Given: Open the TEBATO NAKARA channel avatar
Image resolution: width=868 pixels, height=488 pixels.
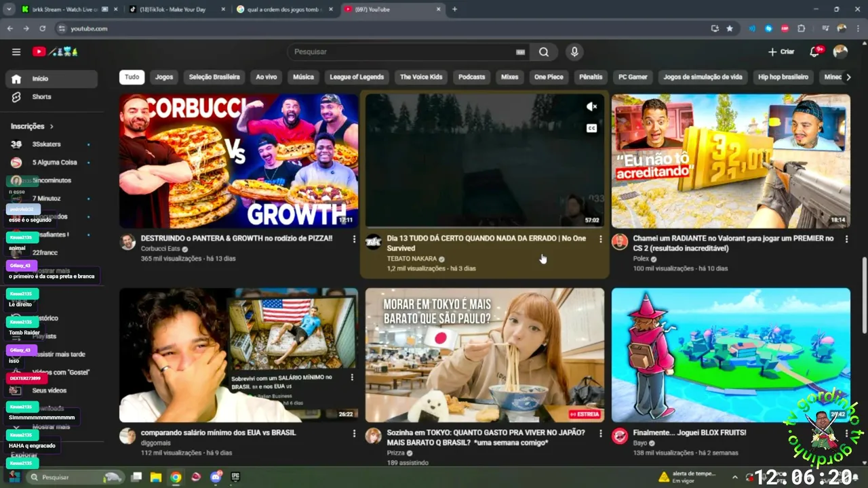Looking at the screenshot, I should [374, 242].
